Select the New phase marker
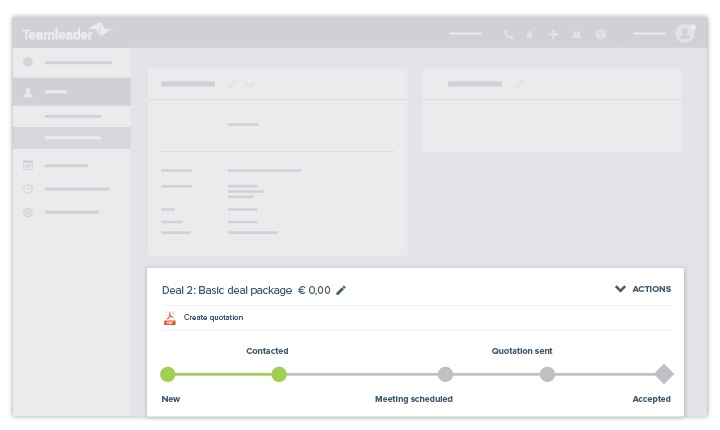Image resolution: width=720 pixels, height=430 pixels. pyautogui.click(x=168, y=374)
